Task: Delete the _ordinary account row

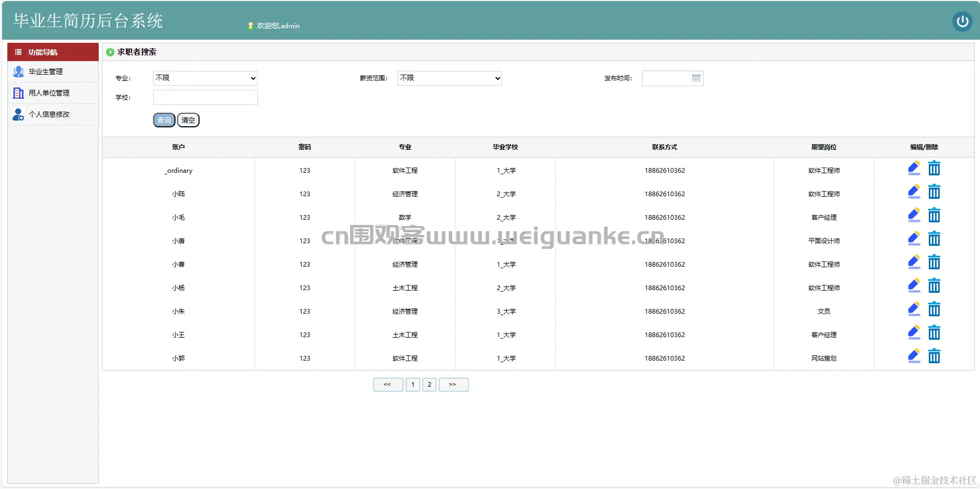Action: pos(934,169)
